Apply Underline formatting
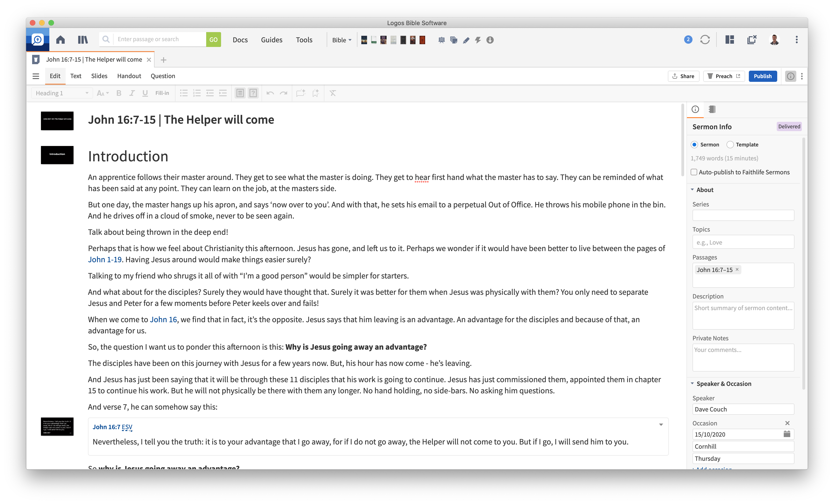 pyautogui.click(x=145, y=93)
